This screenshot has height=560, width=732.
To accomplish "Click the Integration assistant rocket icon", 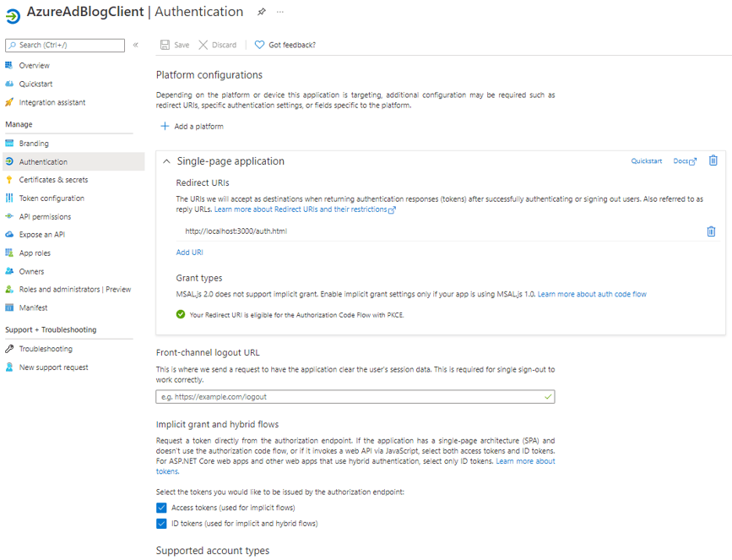I will click(9, 102).
